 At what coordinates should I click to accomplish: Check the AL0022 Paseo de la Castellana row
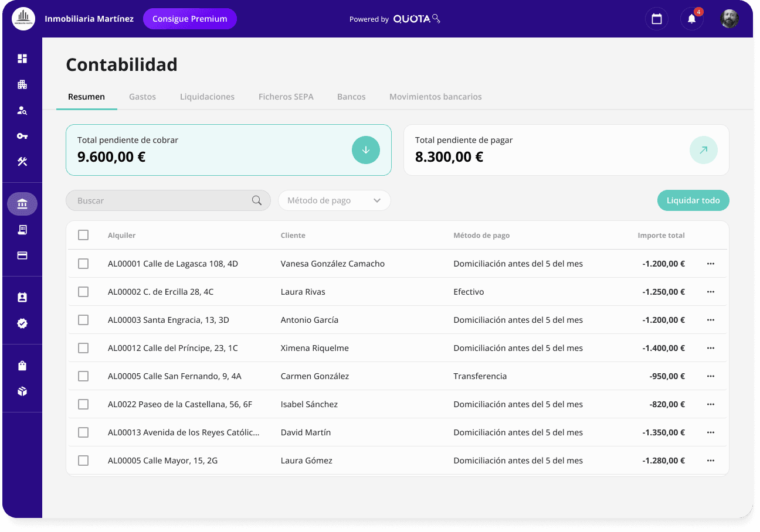point(83,404)
